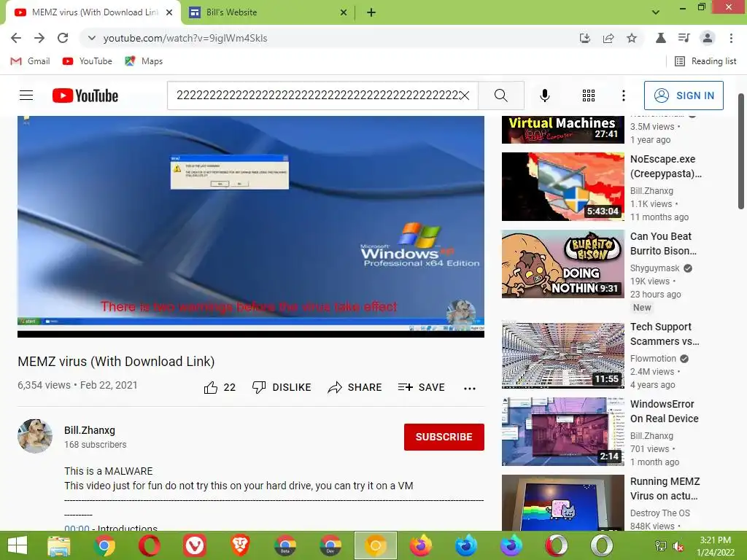747x560 pixels.
Task: Save the video to a playlist
Action: pyautogui.click(x=421, y=388)
